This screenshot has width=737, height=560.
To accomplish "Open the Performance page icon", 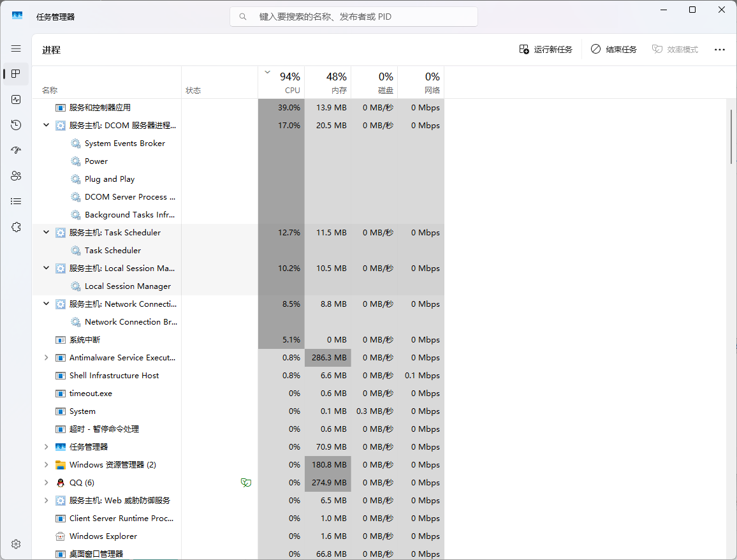I will click(x=16, y=99).
